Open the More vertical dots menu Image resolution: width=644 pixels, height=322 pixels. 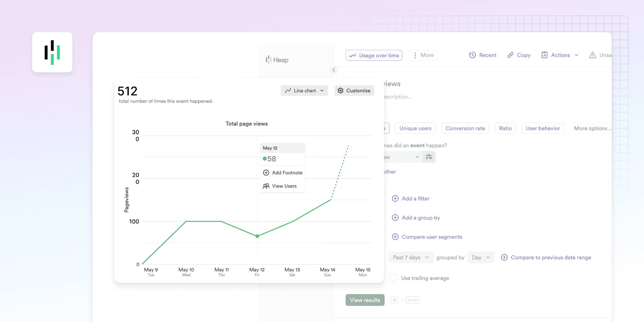(x=423, y=55)
